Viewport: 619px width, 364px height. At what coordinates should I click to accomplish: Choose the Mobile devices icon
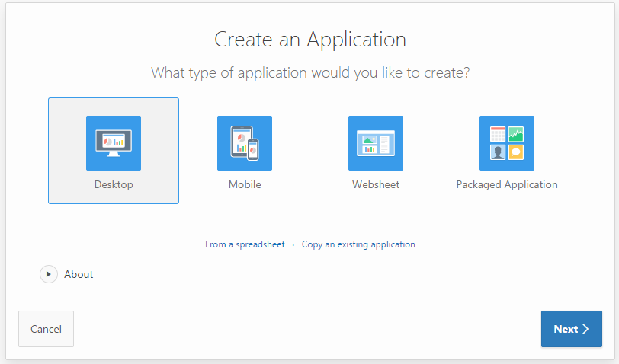pos(245,142)
